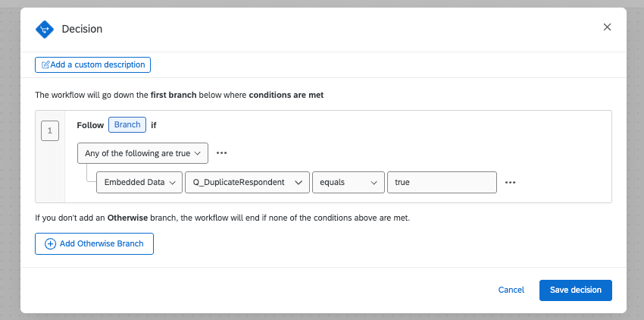This screenshot has height=320, width=644.
Task: Open the three-dot menu beside the condition group
Action: pos(222,152)
